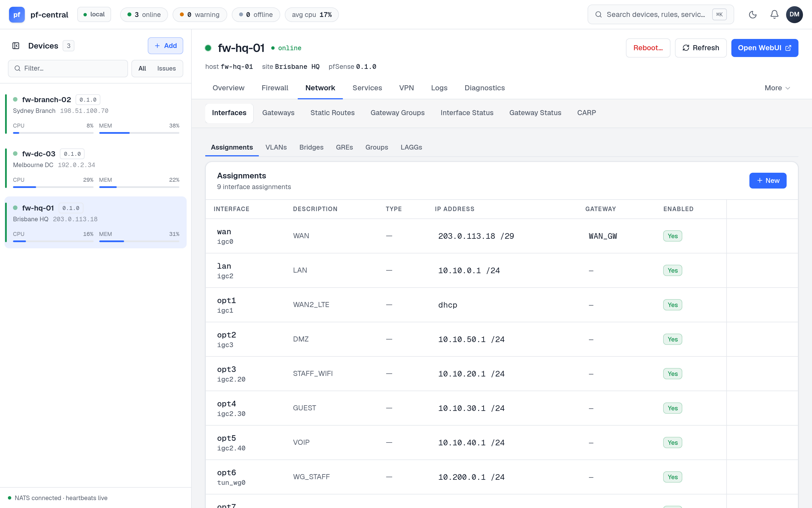812x508 pixels.
Task: Click the wan interface row name
Action: click(224, 232)
